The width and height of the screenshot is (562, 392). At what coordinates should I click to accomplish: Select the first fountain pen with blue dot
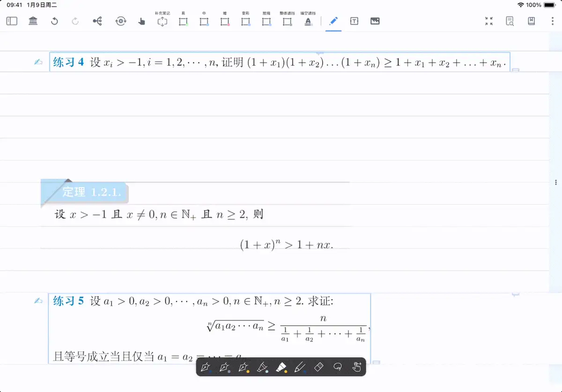(205, 367)
